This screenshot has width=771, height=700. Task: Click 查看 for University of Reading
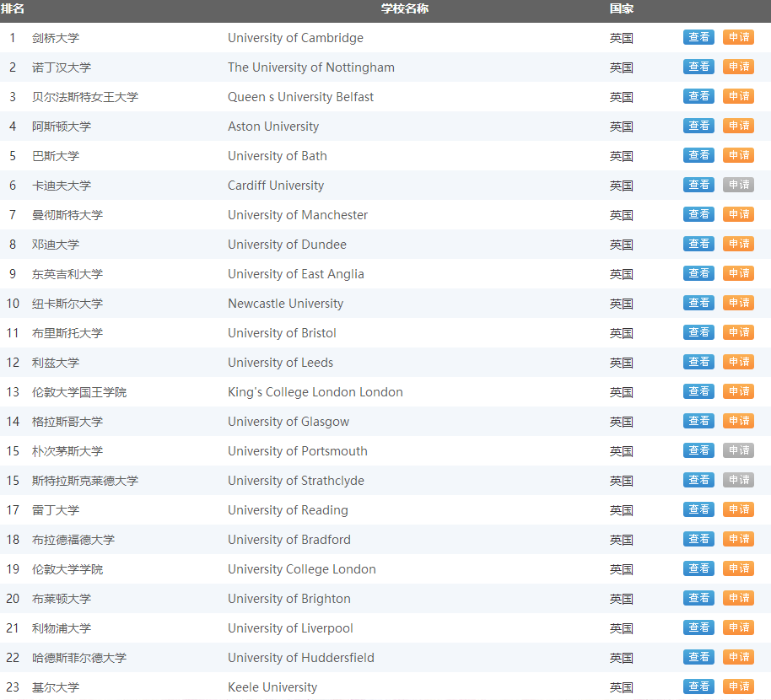pyautogui.click(x=698, y=509)
